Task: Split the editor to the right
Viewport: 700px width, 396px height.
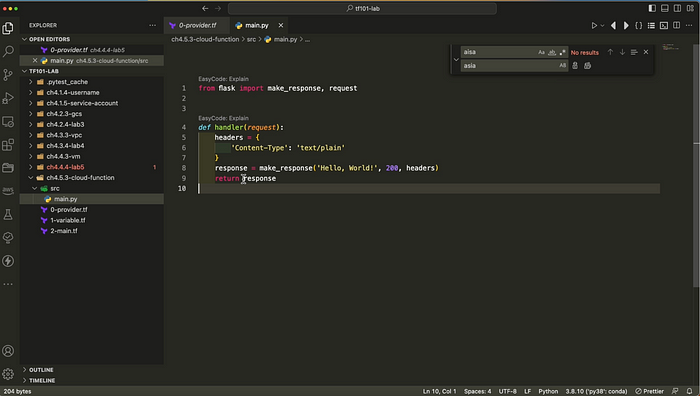Action: point(676,25)
